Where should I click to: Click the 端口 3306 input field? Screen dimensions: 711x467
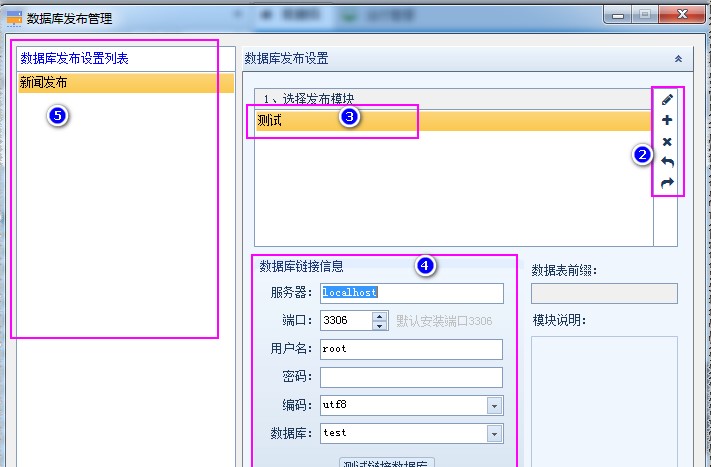coord(346,321)
